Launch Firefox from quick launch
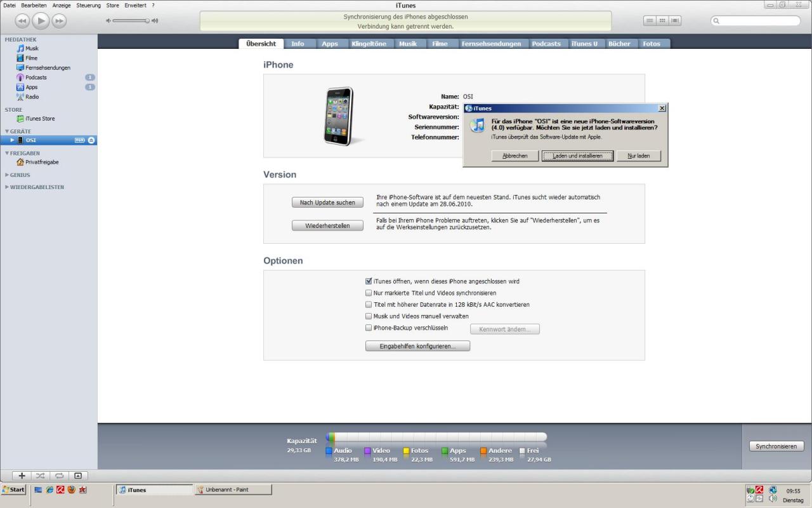 click(71, 490)
